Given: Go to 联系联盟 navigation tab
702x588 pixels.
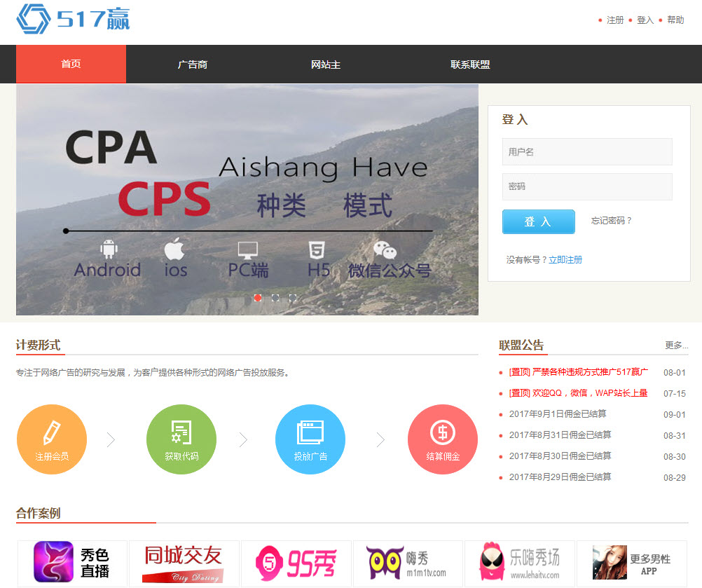Looking at the screenshot, I should [x=470, y=64].
